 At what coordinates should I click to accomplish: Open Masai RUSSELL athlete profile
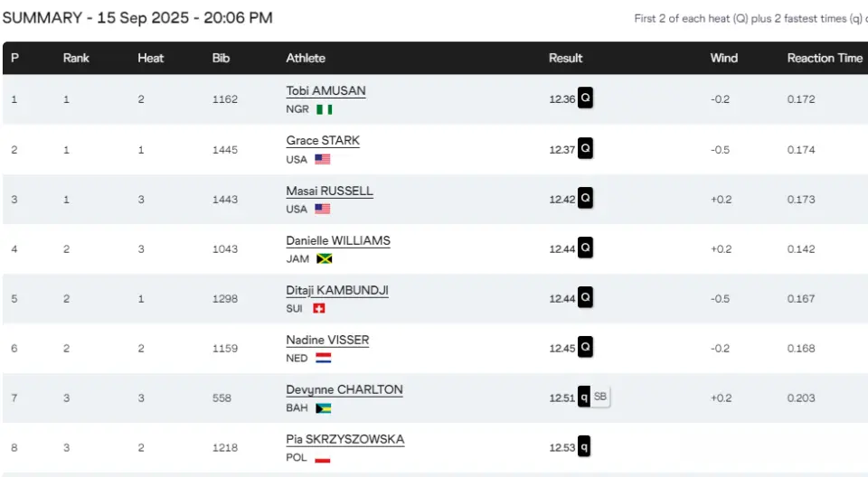pos(329,191)
